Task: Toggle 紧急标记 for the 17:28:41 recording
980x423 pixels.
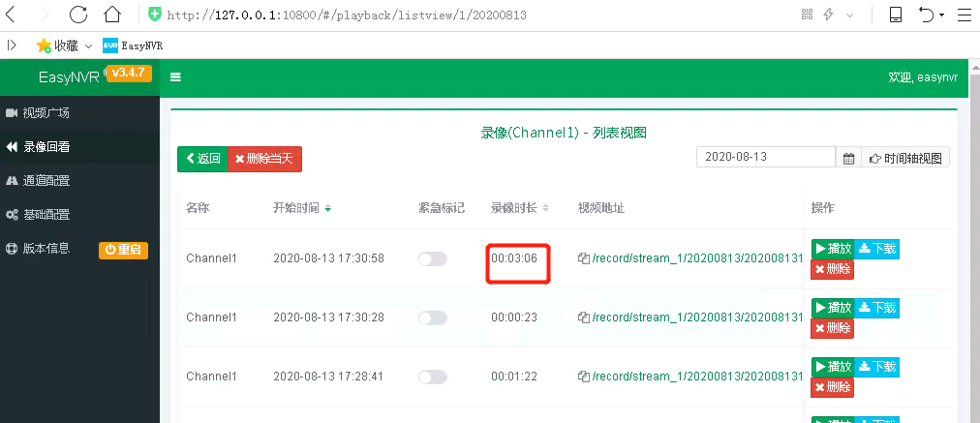Action: (x=433, y=377)
